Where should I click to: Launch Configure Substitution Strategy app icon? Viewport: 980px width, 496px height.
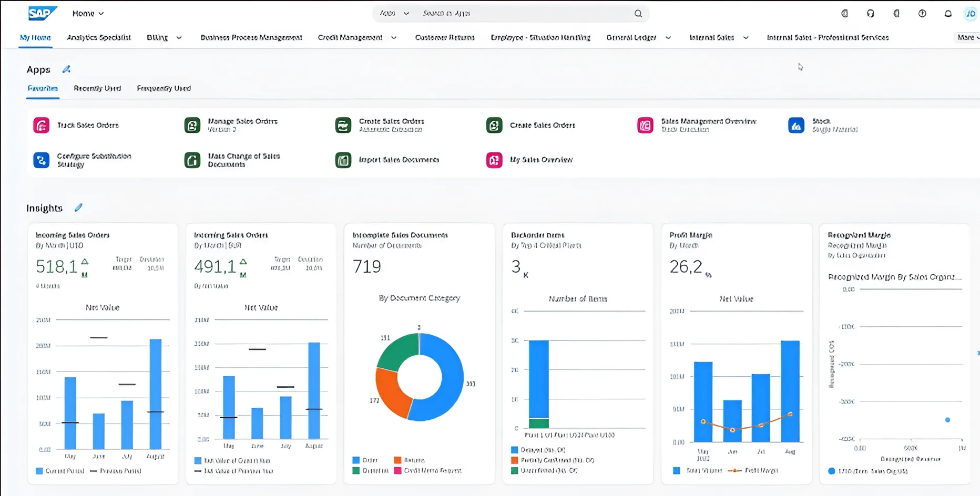coord(41,160)
